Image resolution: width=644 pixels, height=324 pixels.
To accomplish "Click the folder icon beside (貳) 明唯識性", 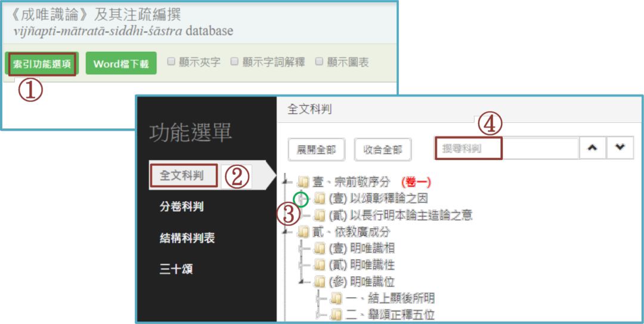I will pyautogui.click(x=319, y=265).
